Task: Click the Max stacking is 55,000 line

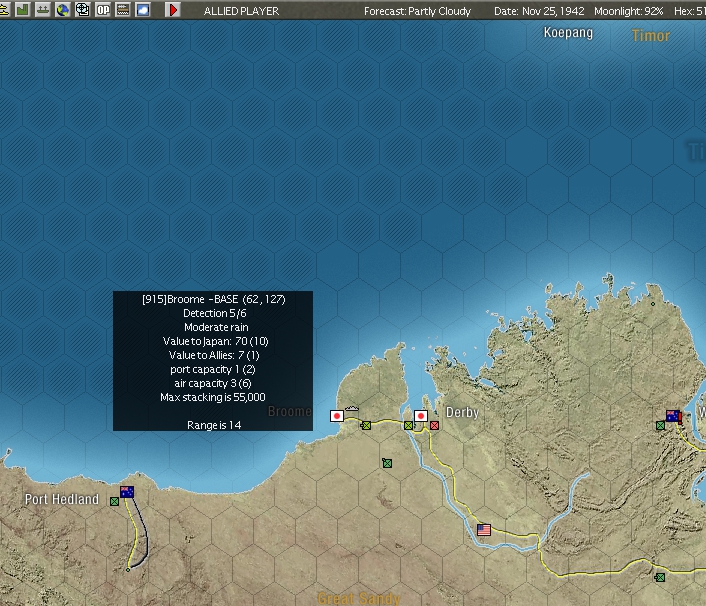Action: click(213, 397)
